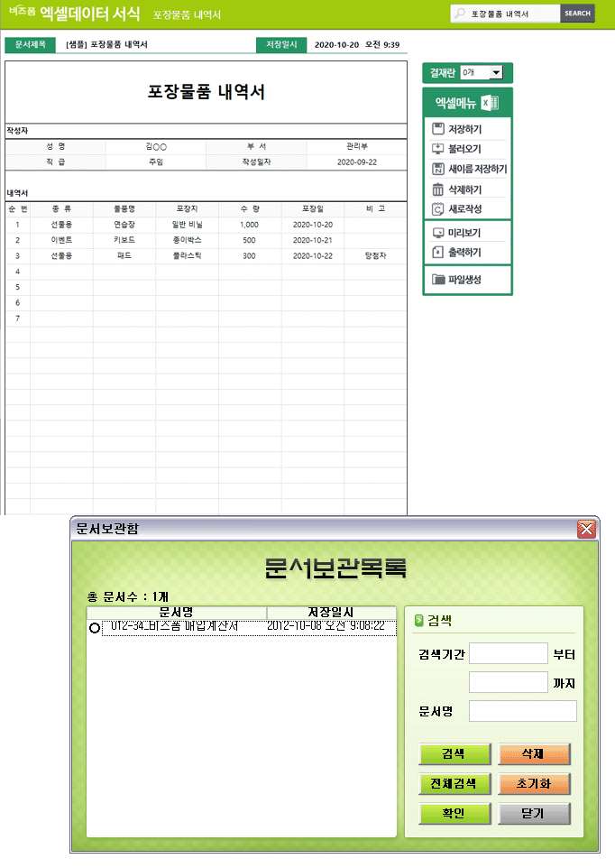Image resolution: width=615 pixels, height=868 pixels.
Task: Choose 새이름 저장하기 menu entry
Action: (477, 169)
